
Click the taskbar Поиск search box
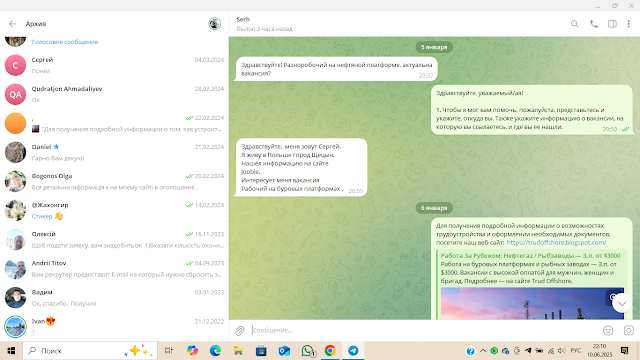click(x=90, y=351)
